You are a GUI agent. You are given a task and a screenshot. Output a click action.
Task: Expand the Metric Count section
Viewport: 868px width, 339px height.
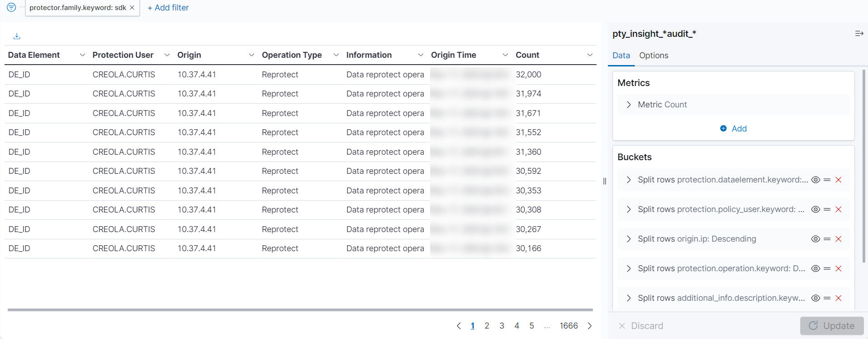629,105
